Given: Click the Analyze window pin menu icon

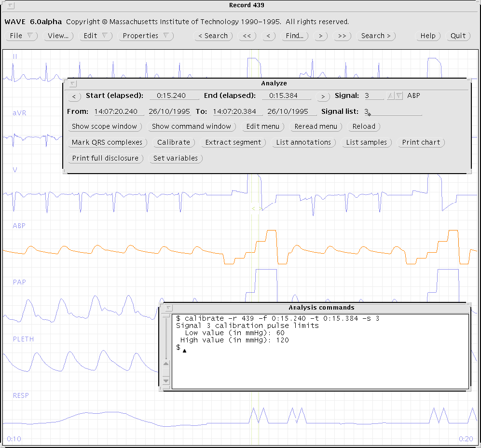Looking at the screenshot, I should coord(73,83).
